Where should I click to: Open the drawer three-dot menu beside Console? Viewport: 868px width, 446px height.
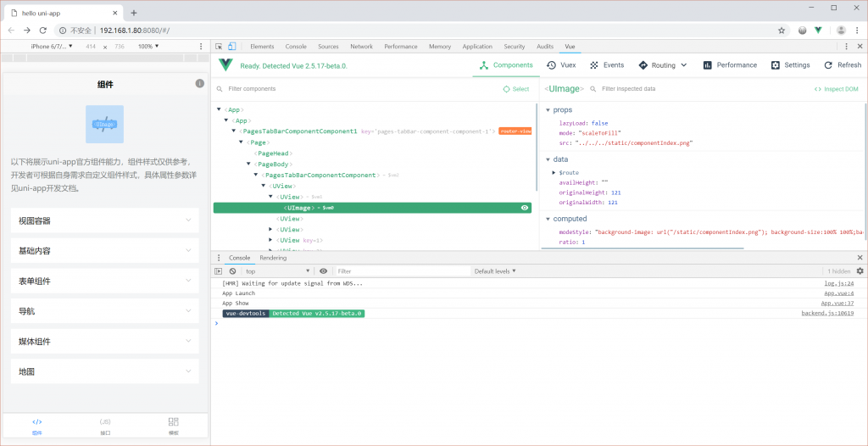[x=219, y=258]
